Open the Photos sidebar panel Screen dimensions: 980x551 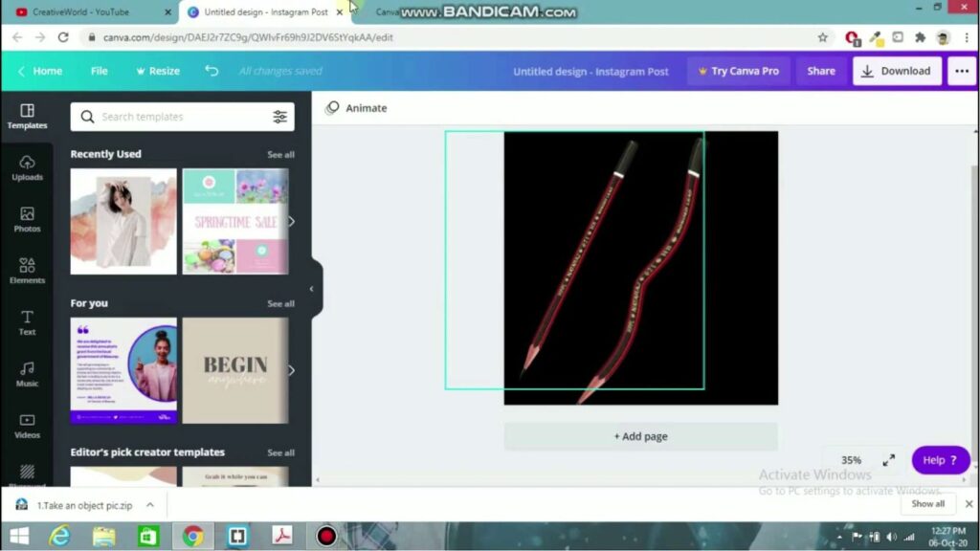click(27, 220)
